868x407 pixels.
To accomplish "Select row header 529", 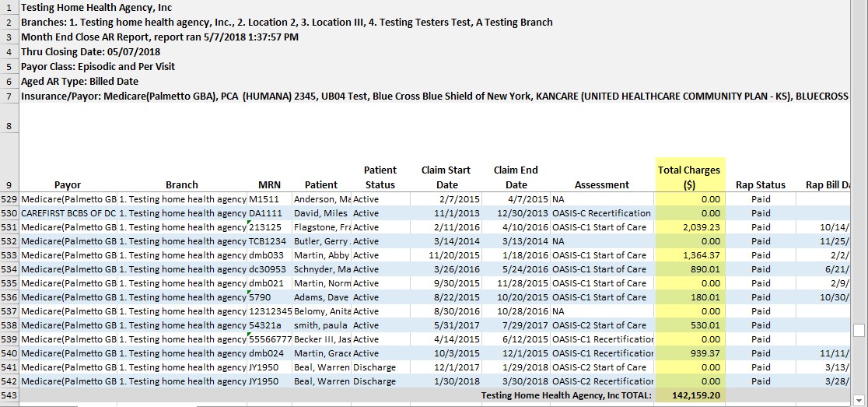I will coord(9,199).
